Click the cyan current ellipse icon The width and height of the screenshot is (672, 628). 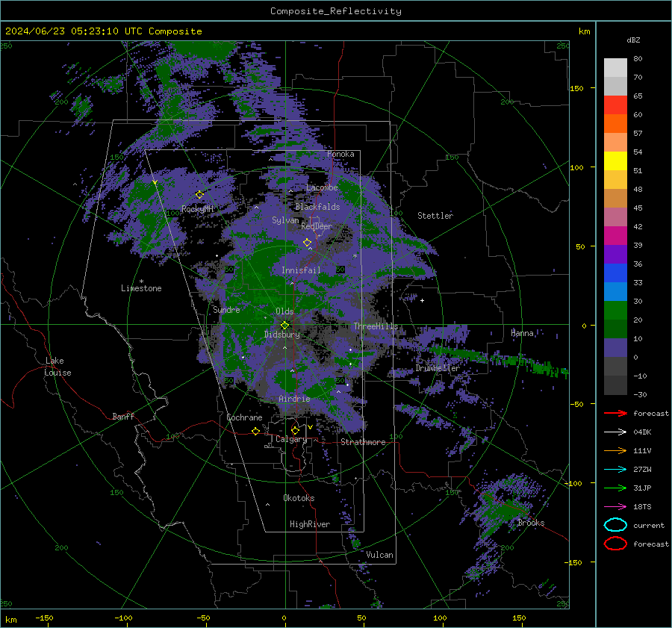[x=615, y=525]
